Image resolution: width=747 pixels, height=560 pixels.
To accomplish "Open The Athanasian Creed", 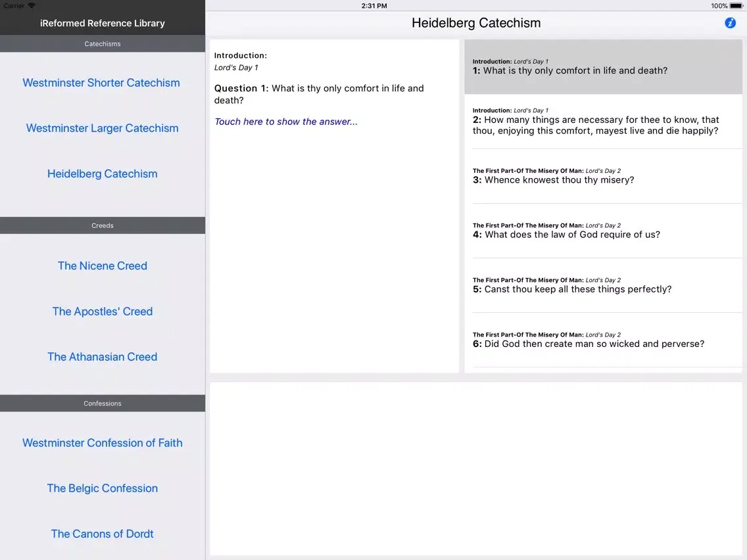I will pyautogui.click(x=103, y=357).
